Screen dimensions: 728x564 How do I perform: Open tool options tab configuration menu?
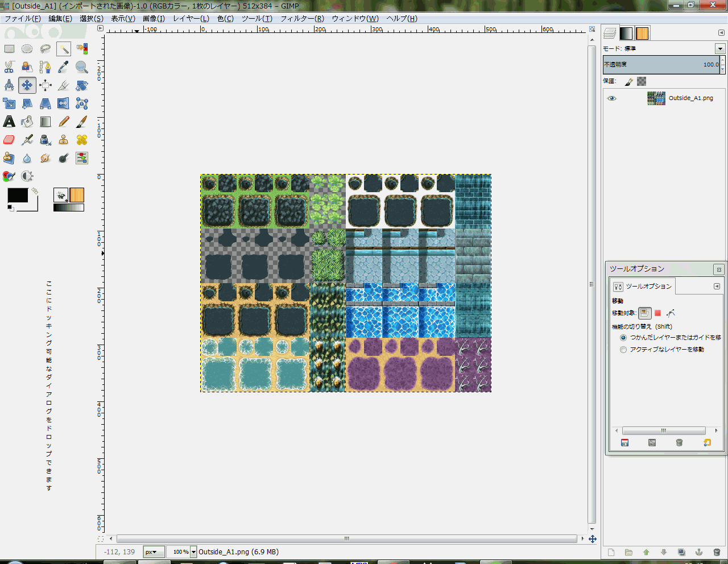(x=717, y=287)
